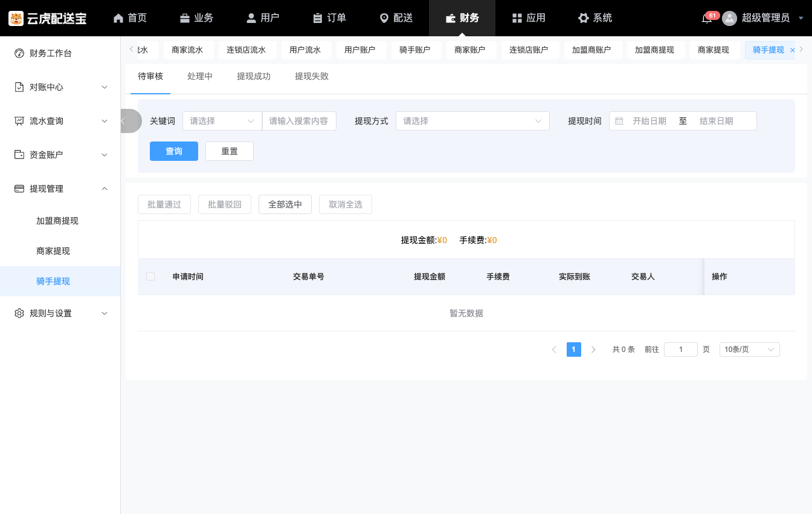The width and height of the screenshot is (812, 514).
Task: Open 加盟商提现 in the sidebar
Action: pos(60,221)
